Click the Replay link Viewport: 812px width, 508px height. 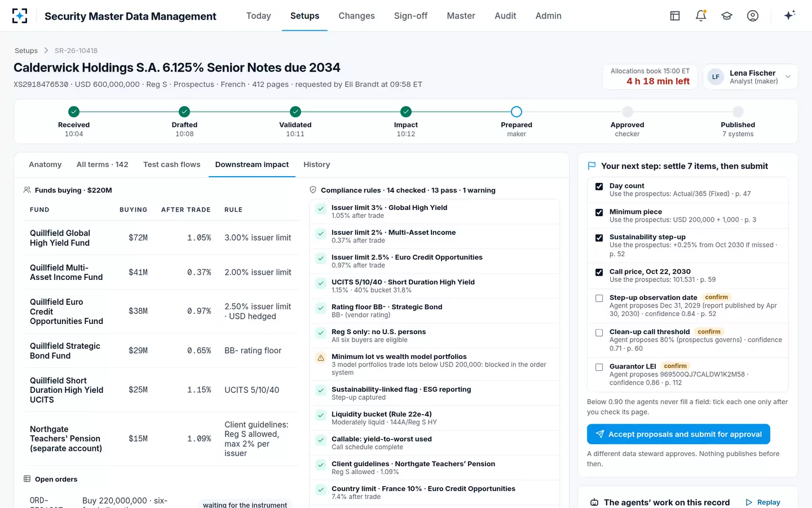point(764,502)
